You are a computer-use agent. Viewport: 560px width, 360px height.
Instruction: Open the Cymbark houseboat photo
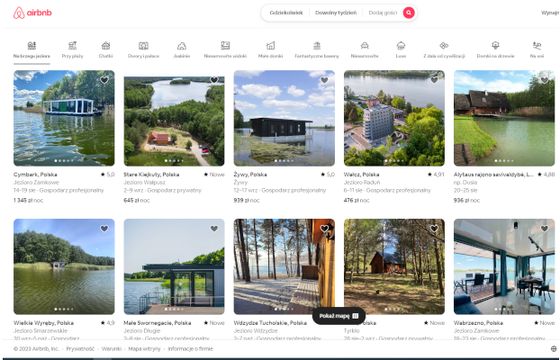tap(64, 118)
